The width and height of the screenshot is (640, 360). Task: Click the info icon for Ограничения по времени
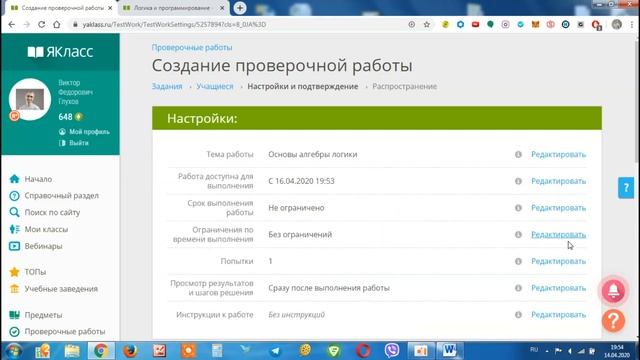[518, 234]
